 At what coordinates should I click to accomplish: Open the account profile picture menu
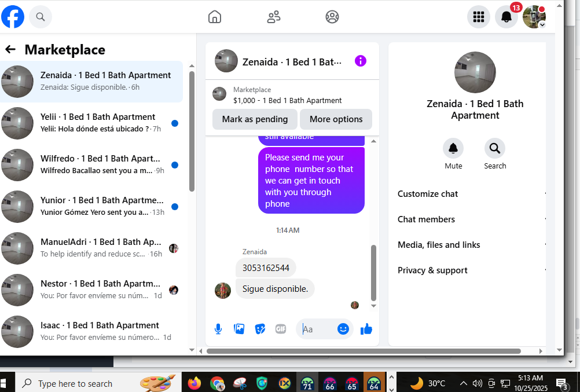(534, 17)
